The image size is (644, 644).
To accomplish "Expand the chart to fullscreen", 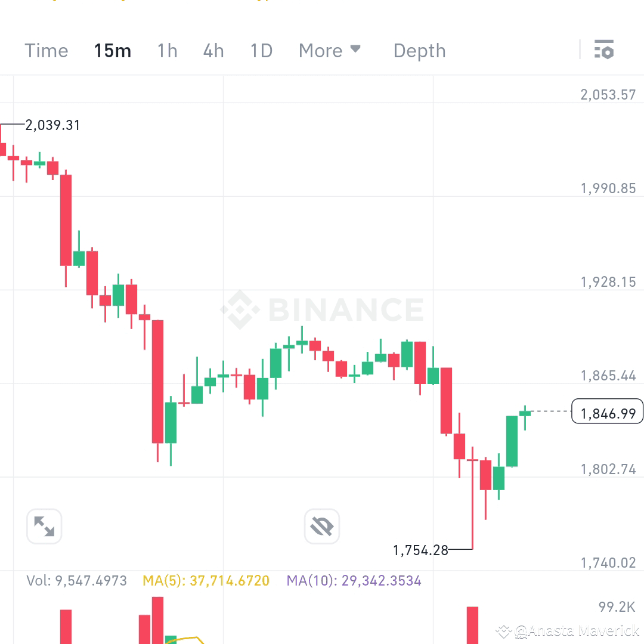I will tap(44, 527).
